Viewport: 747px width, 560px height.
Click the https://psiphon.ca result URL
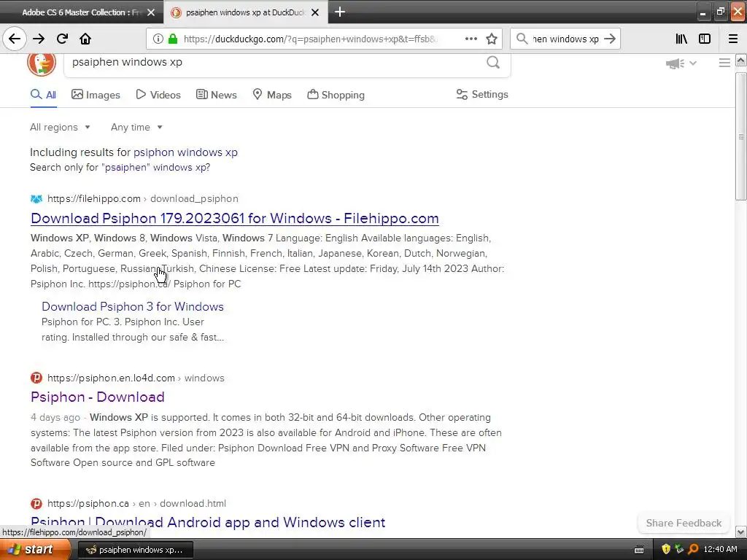click(x=88, y=503)
